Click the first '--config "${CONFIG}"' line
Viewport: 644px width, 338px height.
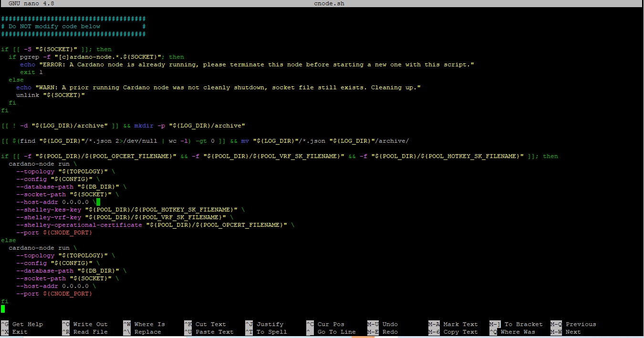58,179
